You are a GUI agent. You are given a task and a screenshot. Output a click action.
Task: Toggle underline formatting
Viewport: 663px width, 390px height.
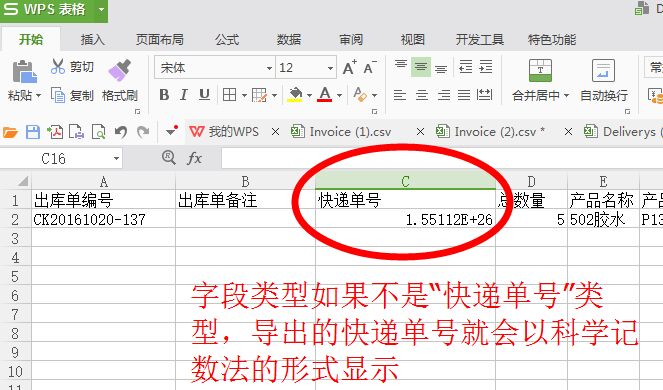204,95
